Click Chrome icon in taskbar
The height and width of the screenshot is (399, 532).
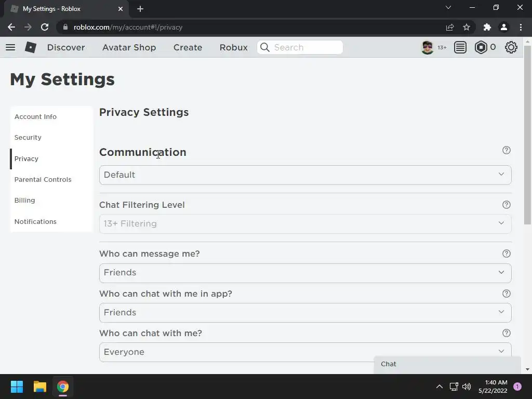[x=63, y=387]
